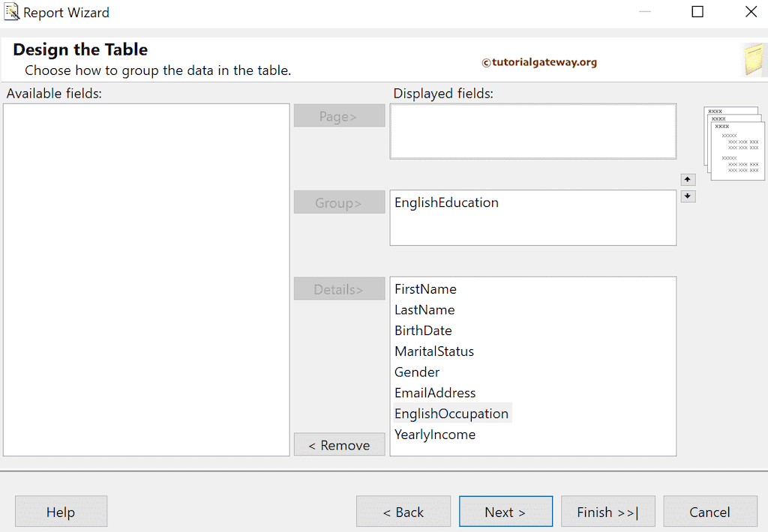The image size is (768, 532).
Task: Go back using the < Back button
Action: (403, 512)
